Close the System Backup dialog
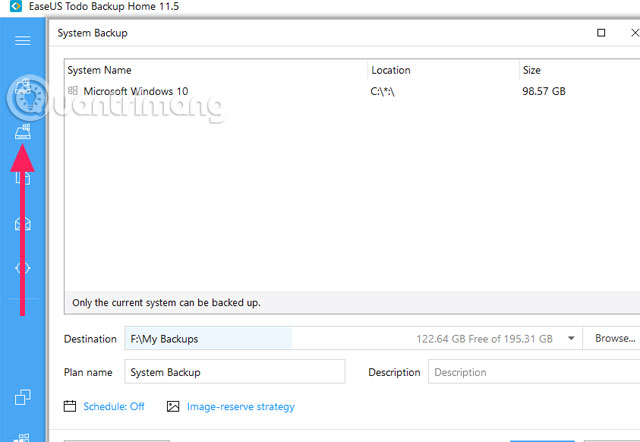This screenshot has height=442, width=640. click(635, 33)
